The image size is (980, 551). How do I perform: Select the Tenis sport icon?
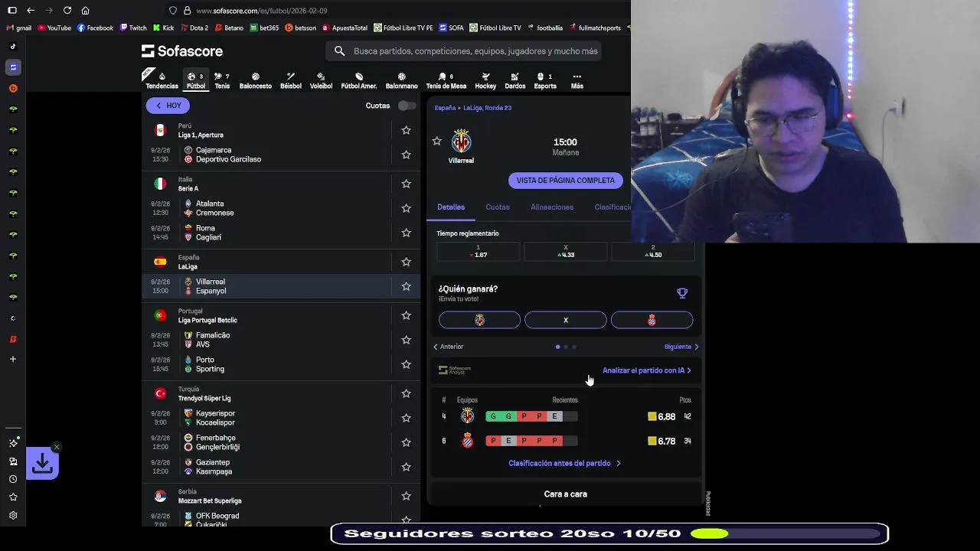click(222, 80)
